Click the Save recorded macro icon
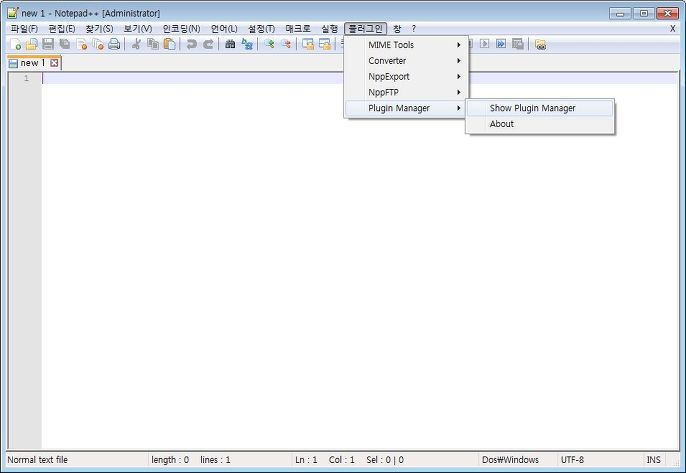 click(518, 44)
